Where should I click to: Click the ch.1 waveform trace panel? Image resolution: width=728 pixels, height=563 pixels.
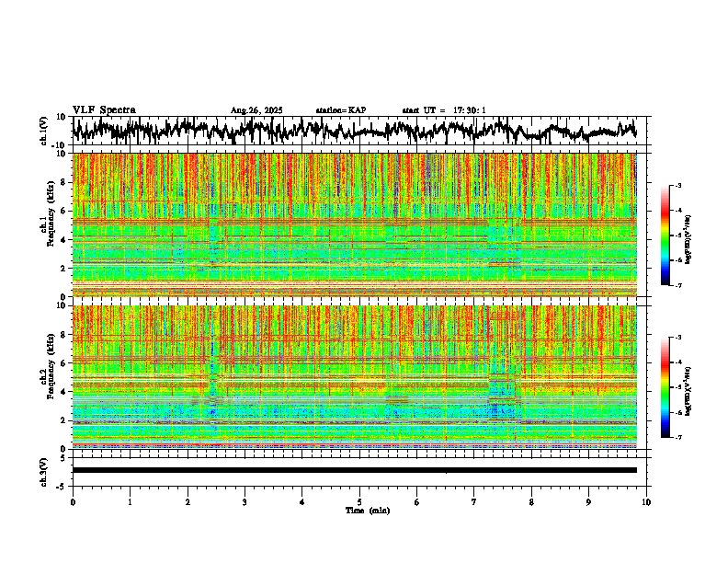(x=358, y=131)
